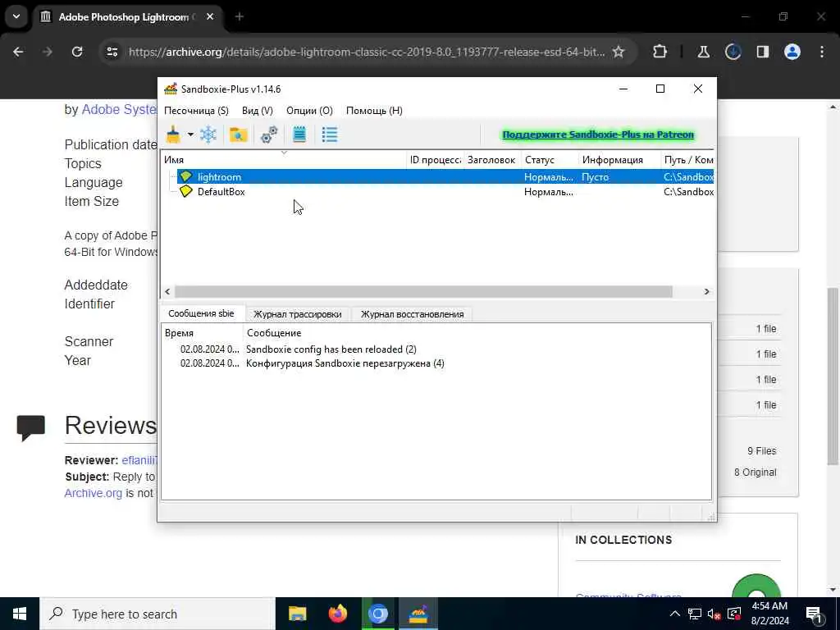Image resolution: width=840 pixels, height=630 pixels.
Task: Click the taskbar search box
Action: coord(157,614)
